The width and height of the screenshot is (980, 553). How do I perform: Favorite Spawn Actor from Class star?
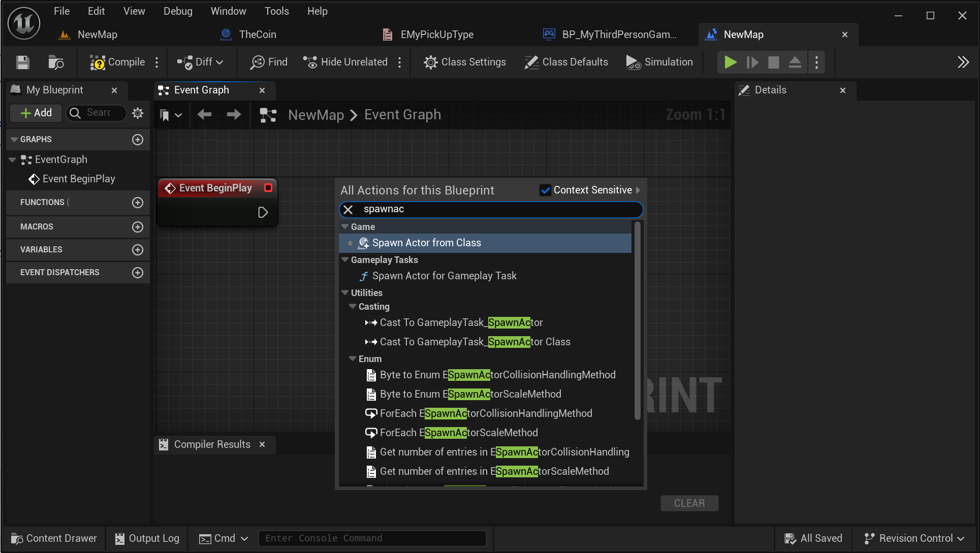pos(350,243)
